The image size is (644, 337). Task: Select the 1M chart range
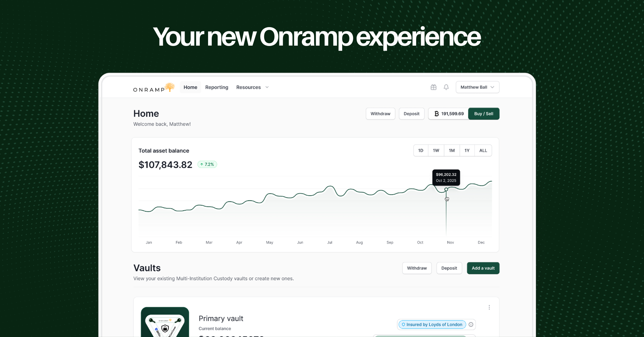pyautogui.click(x=452, y=150)
